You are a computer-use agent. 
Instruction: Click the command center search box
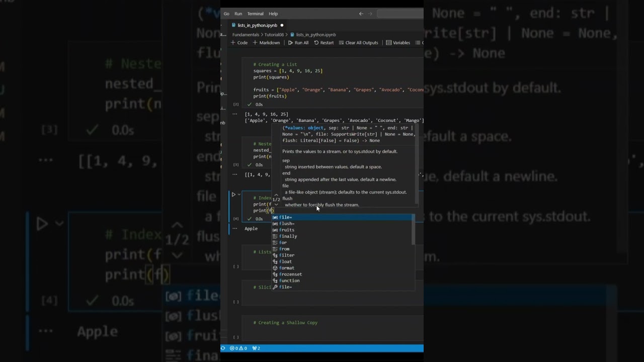click(400, 14)
